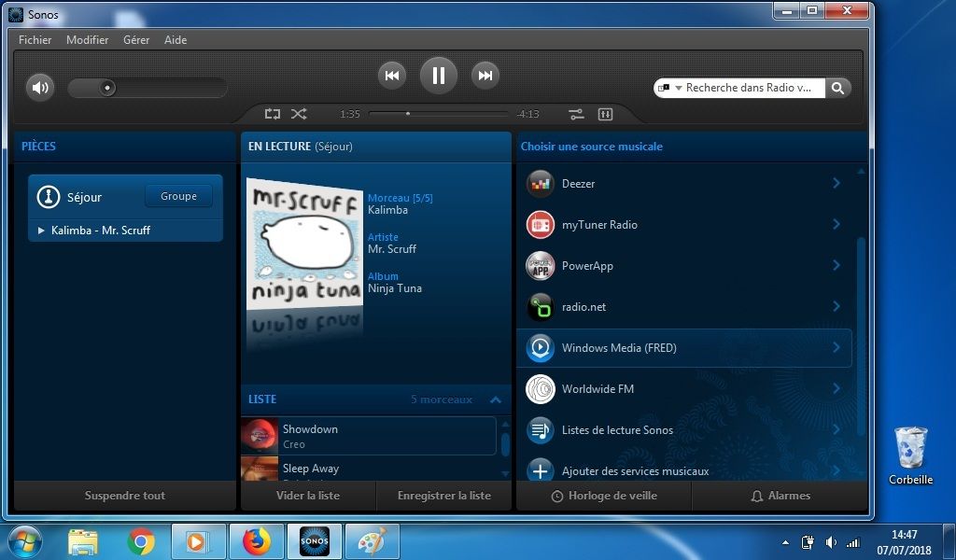The image size is (956, 560).
Task: Click the Showdown track thumbnail
Action: 260,436
